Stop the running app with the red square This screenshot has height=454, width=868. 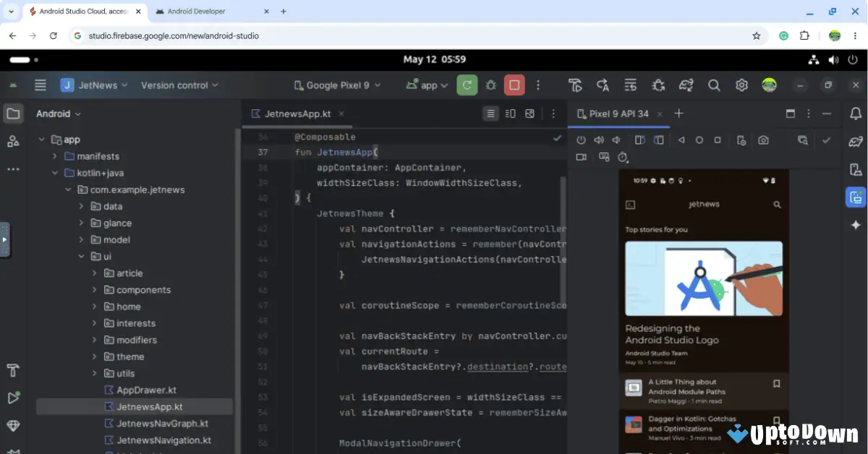point(514,85)
